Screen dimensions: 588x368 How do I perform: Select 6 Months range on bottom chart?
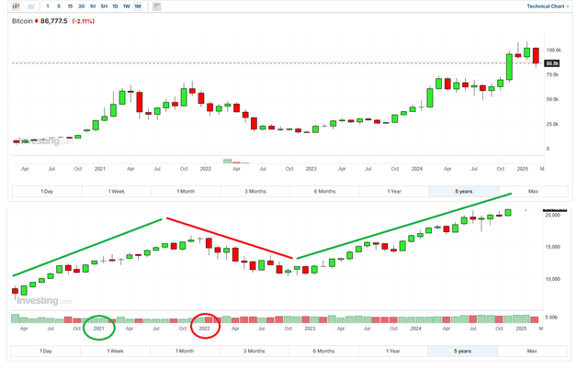click(323, 351)
